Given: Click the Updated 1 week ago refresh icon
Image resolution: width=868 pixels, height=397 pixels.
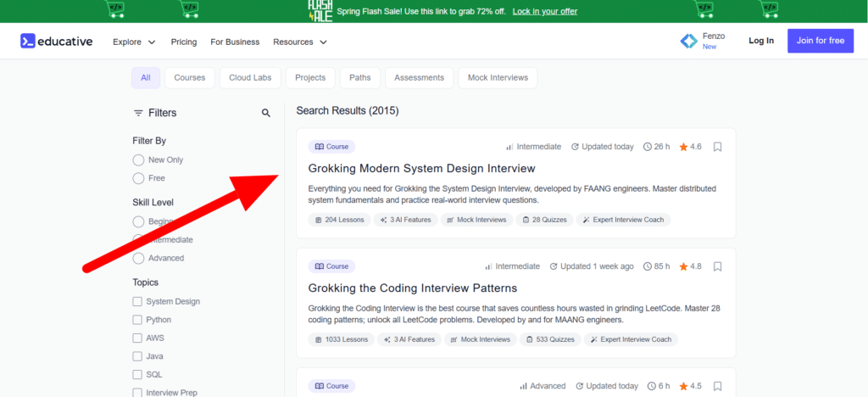Looking at the screenshot, I should [553, 266].
